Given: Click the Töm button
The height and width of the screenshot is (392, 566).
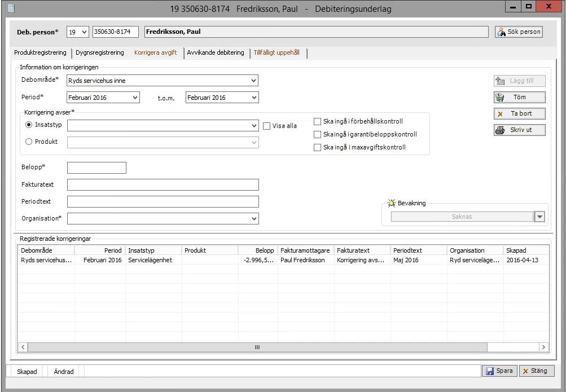Looking at the screenshot, I should pyautogui.click(x=519, y=97).
